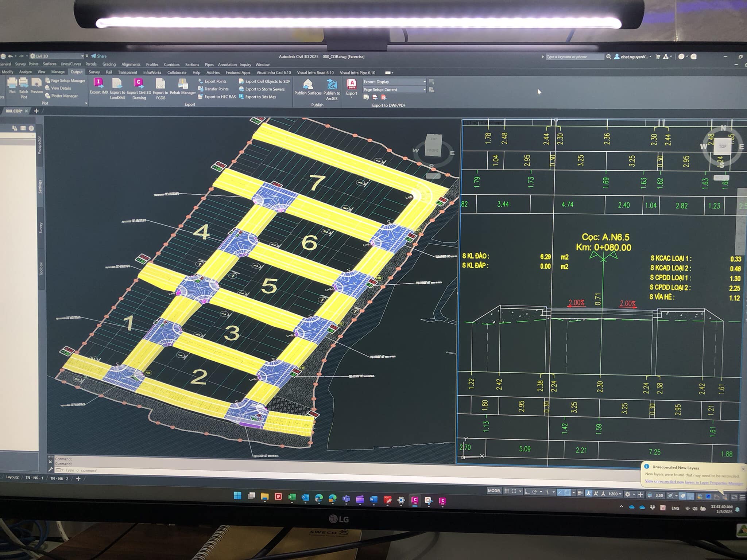Click the Share button

click(x=99, y=56)
